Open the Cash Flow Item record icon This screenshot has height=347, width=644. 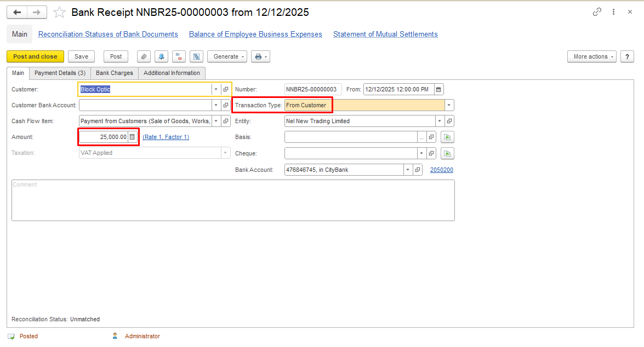point(226,121)
